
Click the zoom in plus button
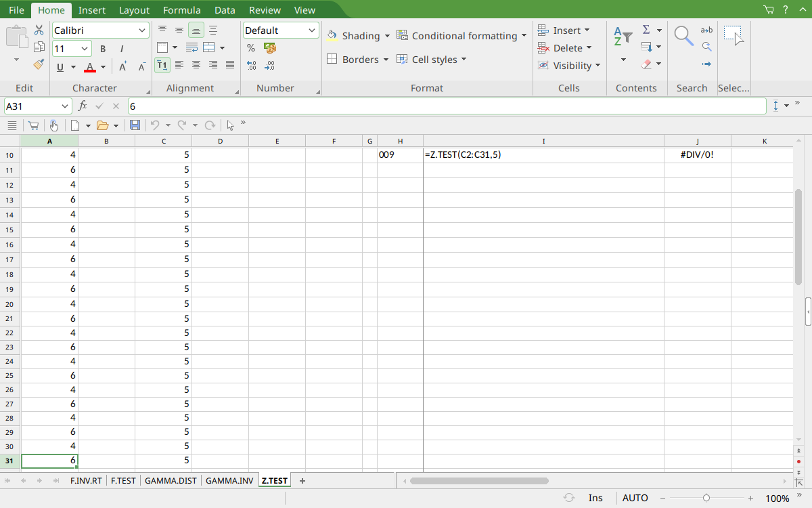[x=750, y=498]
